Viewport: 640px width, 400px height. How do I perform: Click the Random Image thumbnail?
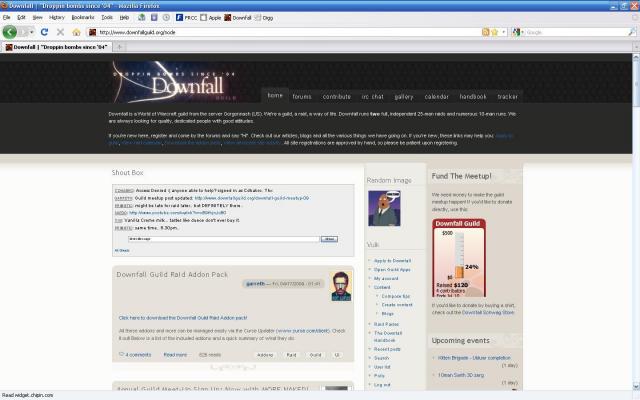pos(384,208)
